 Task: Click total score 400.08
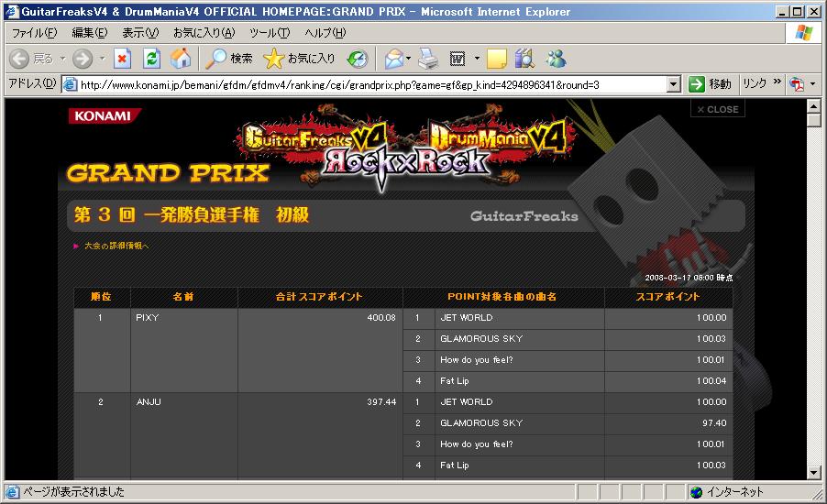pyautogui.click(x=381, y=318)
